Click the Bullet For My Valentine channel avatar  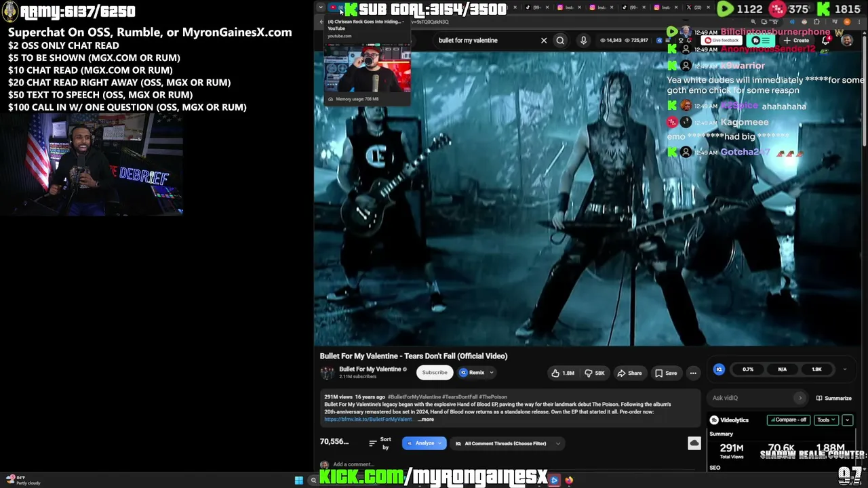[x=328, y=372]
